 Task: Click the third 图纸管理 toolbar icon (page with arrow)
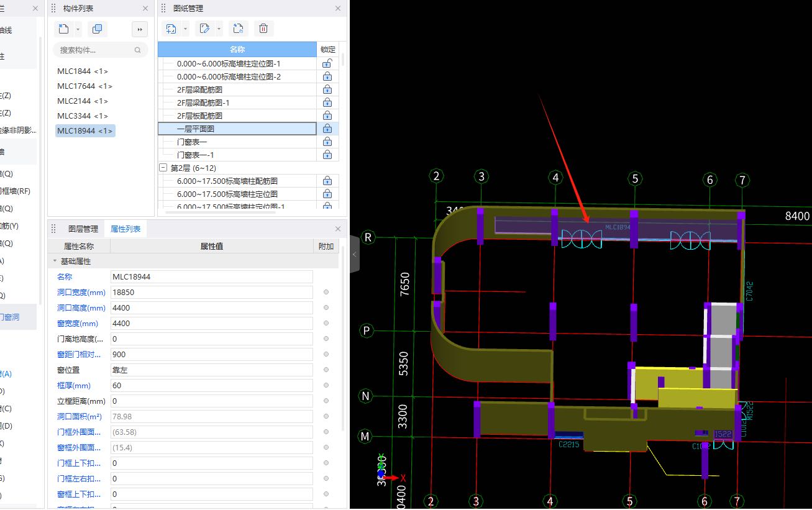(237, 29)
